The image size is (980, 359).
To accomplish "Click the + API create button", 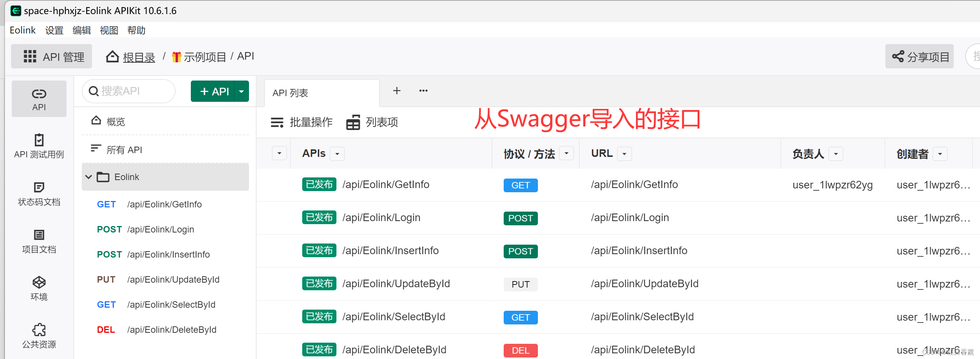I will [x=212, y=91].
